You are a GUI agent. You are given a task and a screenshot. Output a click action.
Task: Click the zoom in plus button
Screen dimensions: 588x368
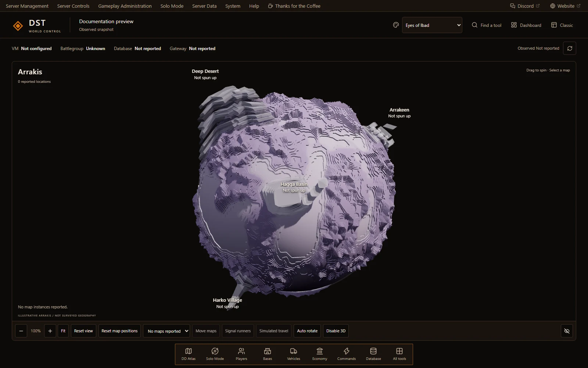50,331
